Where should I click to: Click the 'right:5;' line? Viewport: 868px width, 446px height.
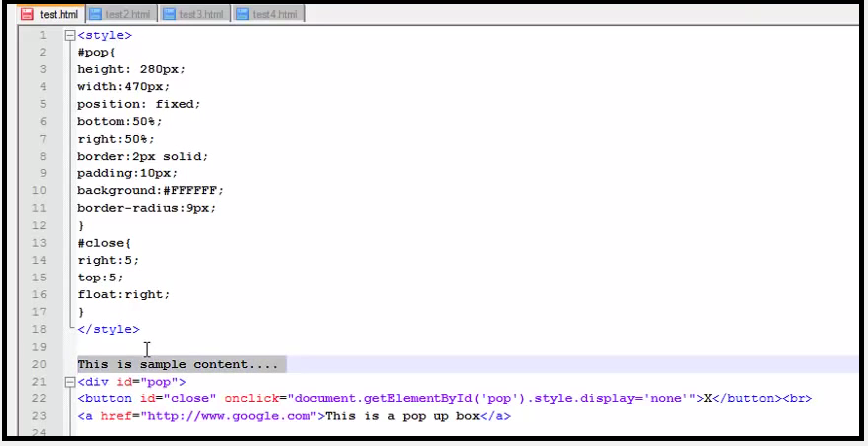pos(108,260)
